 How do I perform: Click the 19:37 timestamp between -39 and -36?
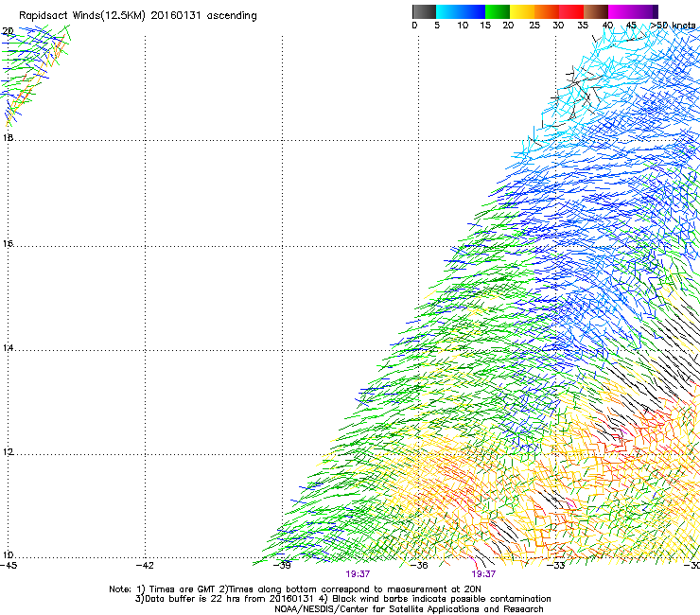click(x=358, y=574)
